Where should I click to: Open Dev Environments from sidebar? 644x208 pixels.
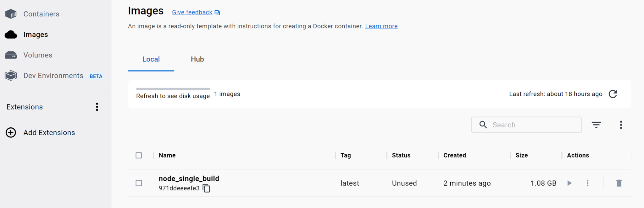(x=53, y=76)
